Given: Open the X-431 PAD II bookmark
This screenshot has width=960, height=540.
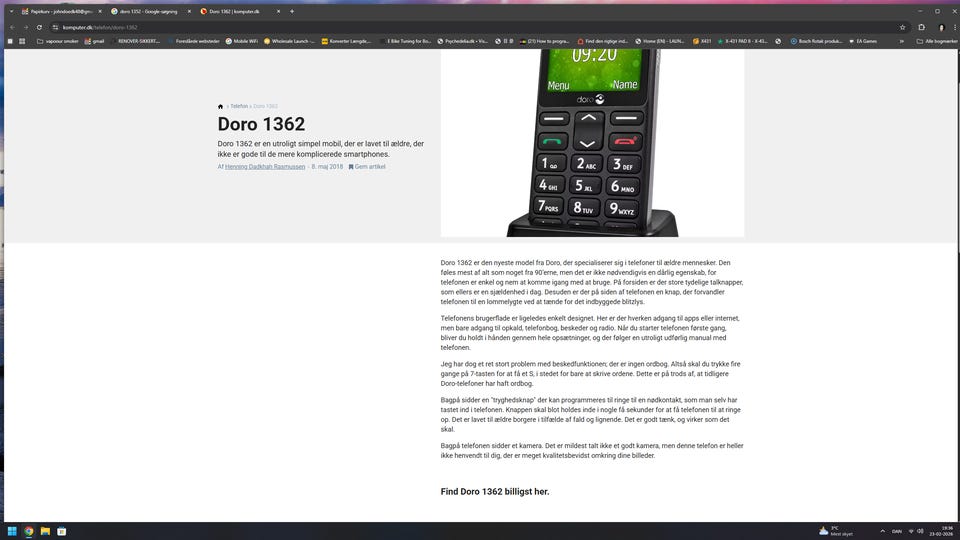Looking at the screenshot, I should (742, 41).
